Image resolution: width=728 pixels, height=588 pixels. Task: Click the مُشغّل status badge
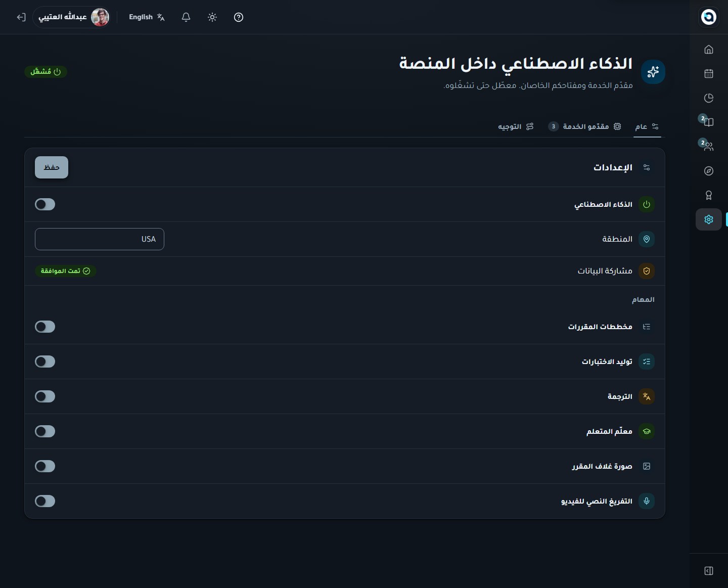pyautogui.click(x=46, y=72)
